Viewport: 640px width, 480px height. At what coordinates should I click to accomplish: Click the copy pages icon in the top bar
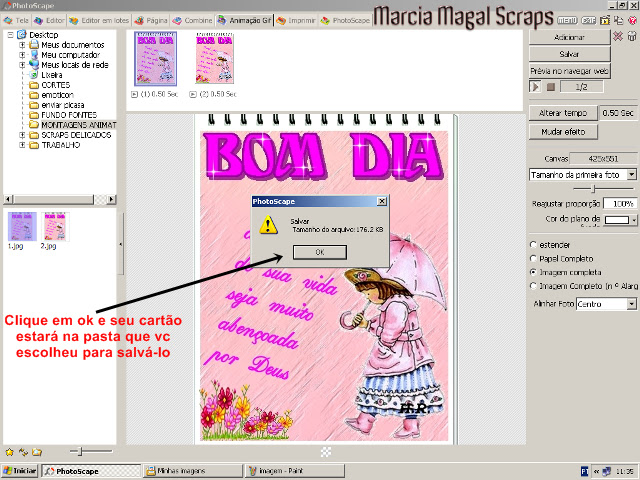619,20
